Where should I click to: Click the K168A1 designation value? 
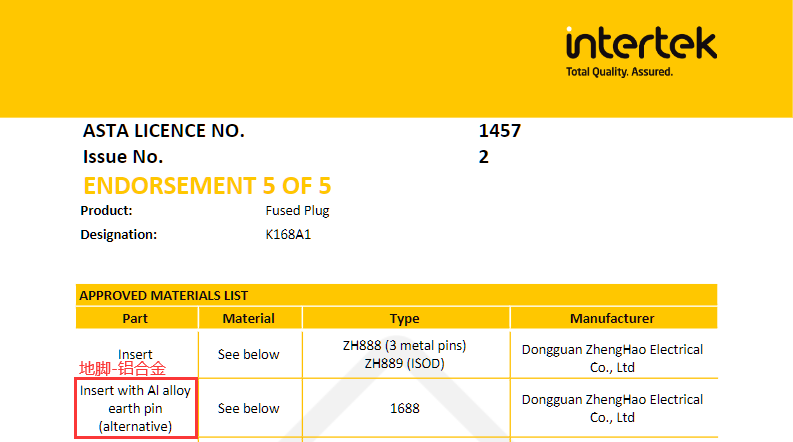pos(288,235)
